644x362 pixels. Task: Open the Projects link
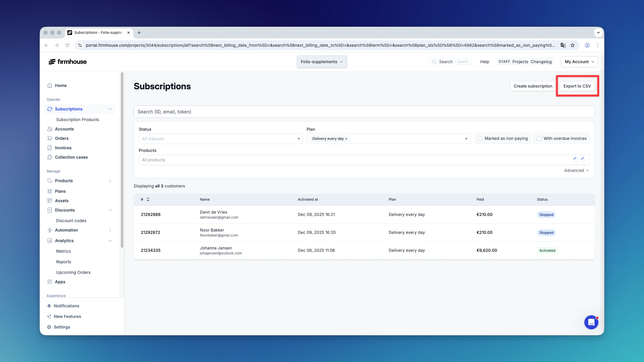(520, 62)
